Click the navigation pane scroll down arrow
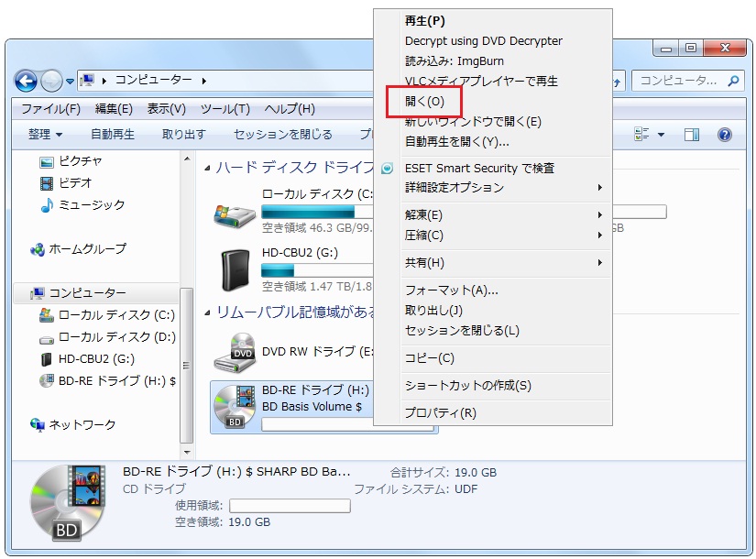756x559 pixels. (187, 452)
